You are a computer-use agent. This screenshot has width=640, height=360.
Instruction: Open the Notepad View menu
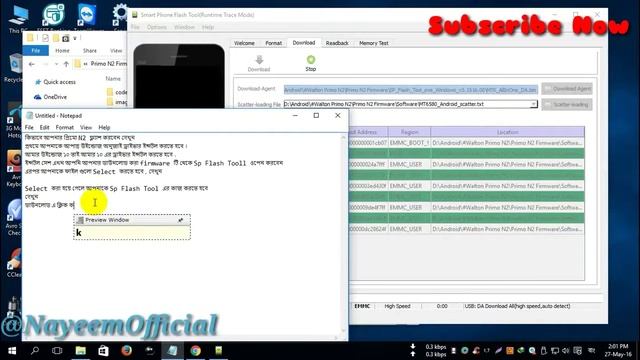point(86,127)
